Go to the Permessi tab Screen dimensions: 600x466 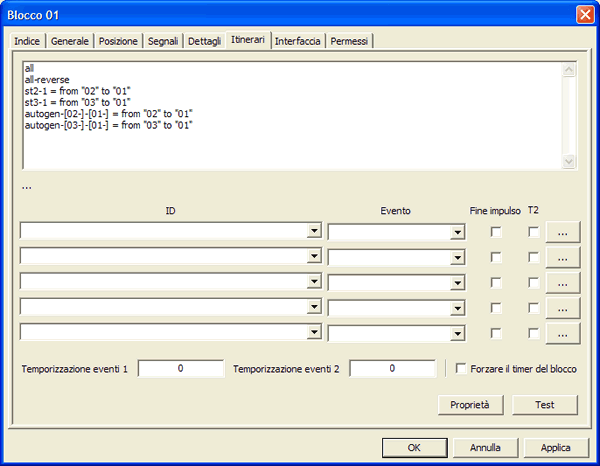pos(349,41)
